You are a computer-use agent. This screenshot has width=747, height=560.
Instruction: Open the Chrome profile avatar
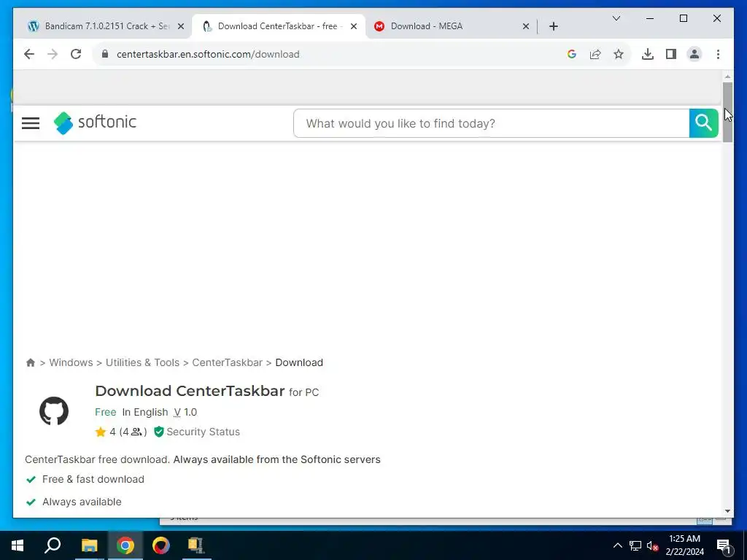[694, 54]
